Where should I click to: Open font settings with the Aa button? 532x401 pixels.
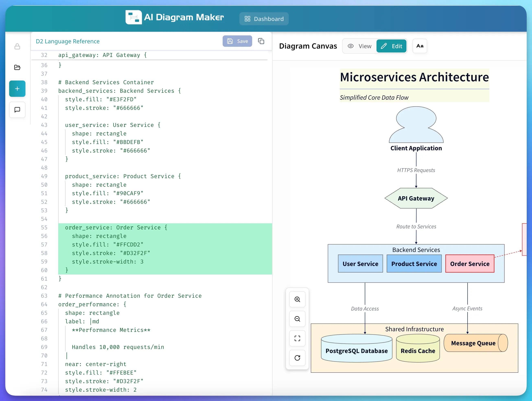pos(419,46)
